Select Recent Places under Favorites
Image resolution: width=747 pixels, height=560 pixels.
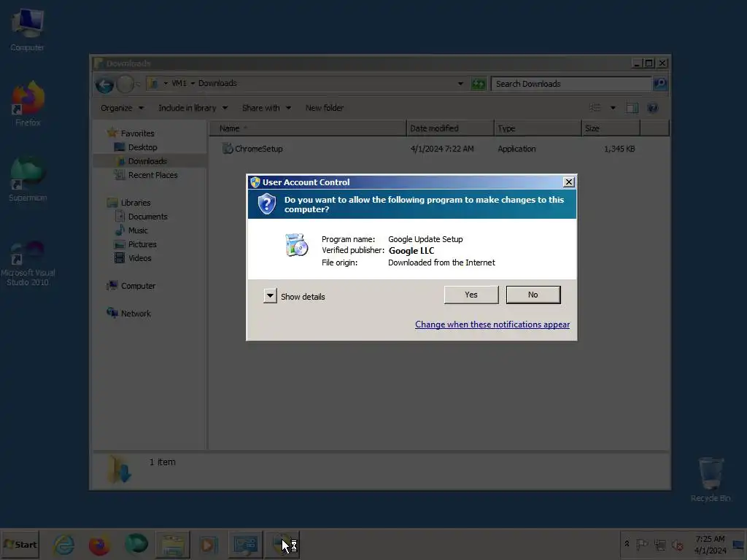[x=146, y=175]
